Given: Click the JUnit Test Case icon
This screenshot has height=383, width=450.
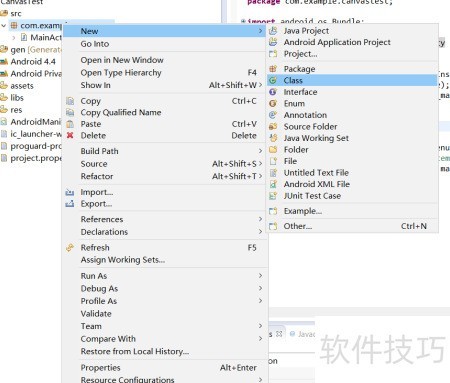Looking at the screenshot, I should click(x=273, y=196).
